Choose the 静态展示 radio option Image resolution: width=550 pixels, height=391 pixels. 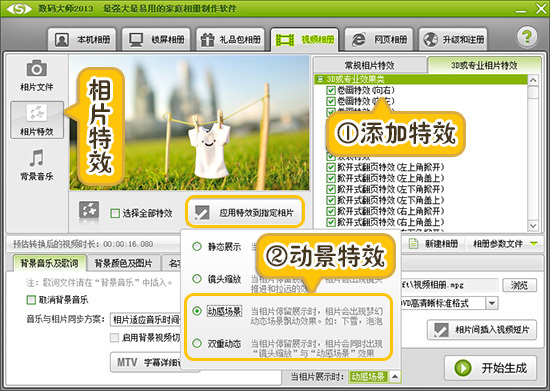pyautogui.click(x=197, y=247)
